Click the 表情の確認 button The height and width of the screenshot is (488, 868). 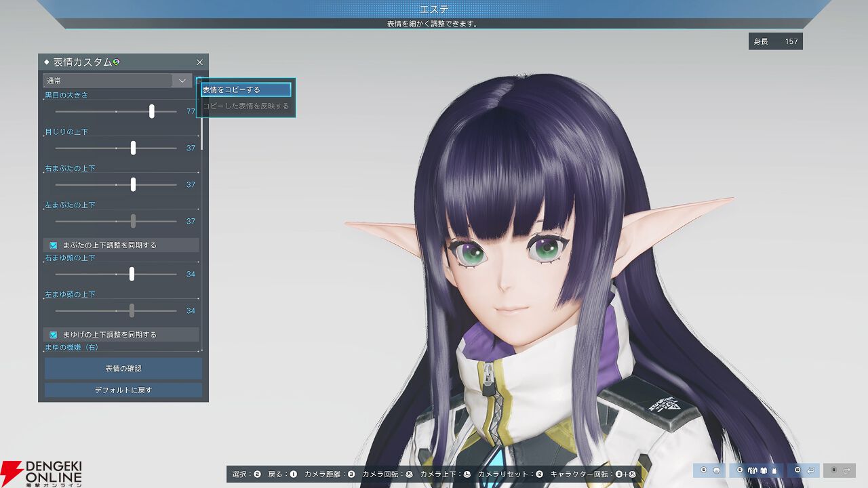[123, 369]
